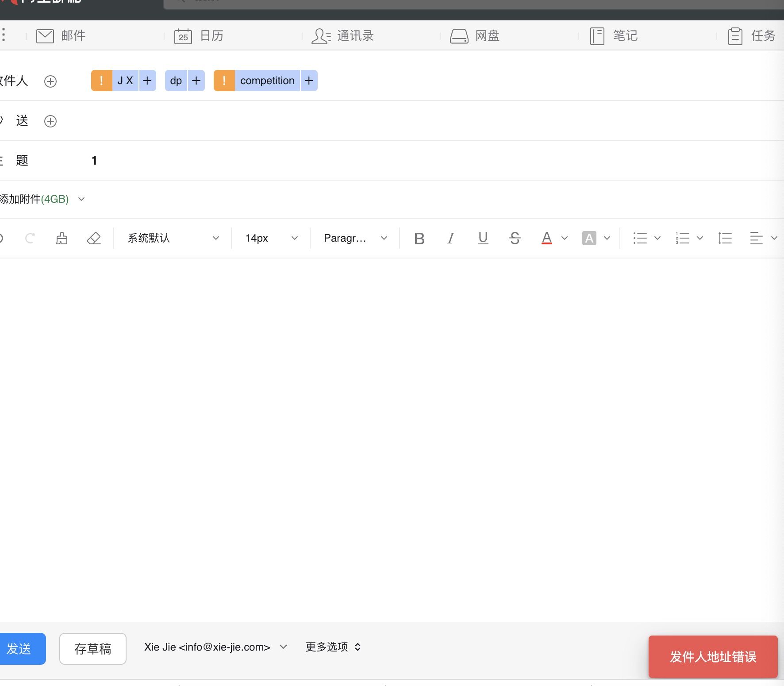The width and height of the screenshot is (784, 686).
Task: Open the 通讯录 contacts tab
Action: click(x=342, y=35)
